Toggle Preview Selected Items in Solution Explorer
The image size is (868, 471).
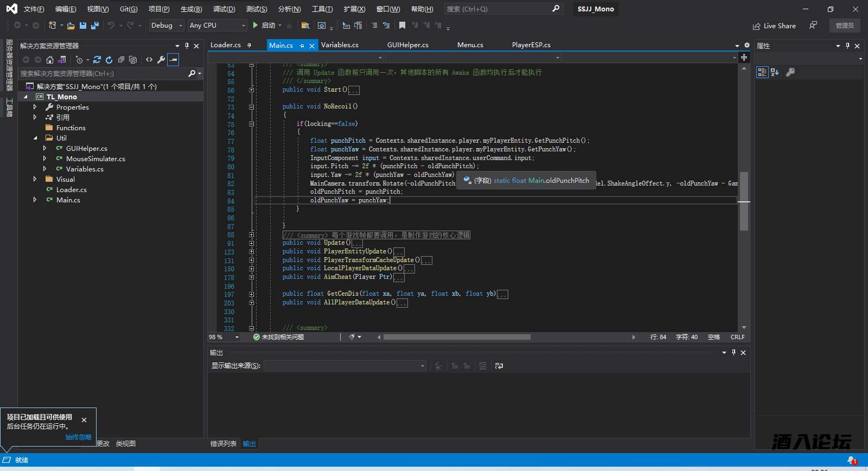pyautogui.click(x=173, y=60)
